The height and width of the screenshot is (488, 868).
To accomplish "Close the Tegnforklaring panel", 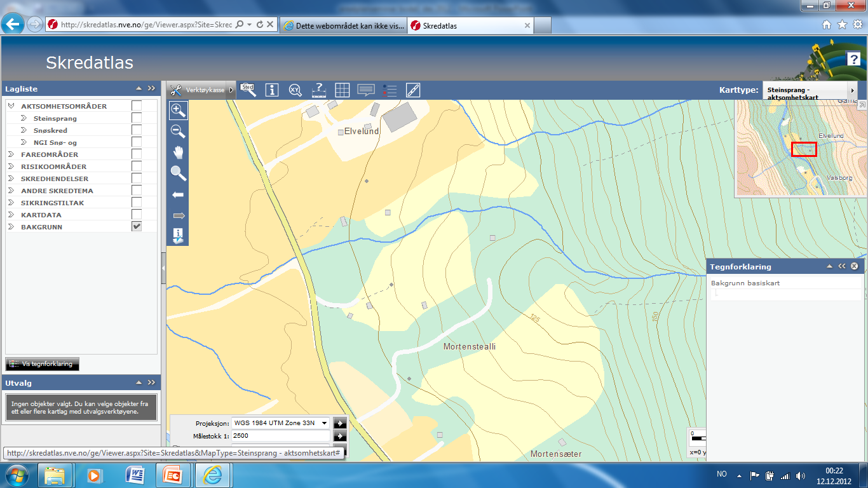I will 855,267.
